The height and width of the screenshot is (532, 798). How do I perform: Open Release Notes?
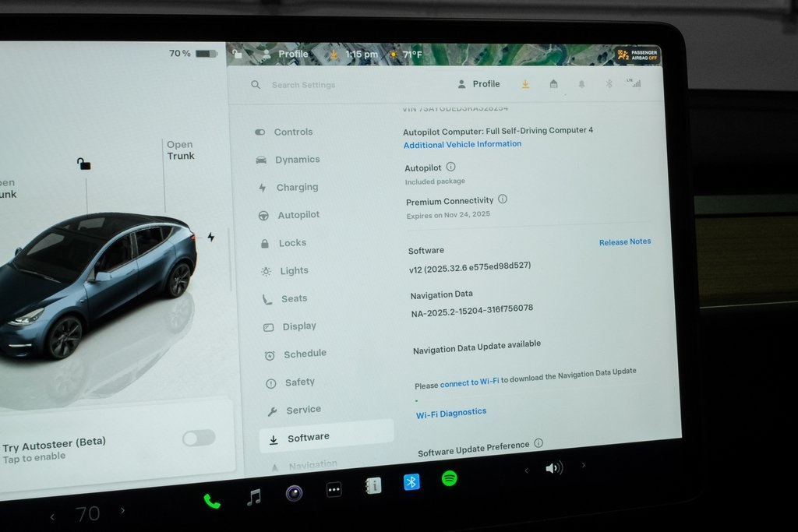(624, 241)
